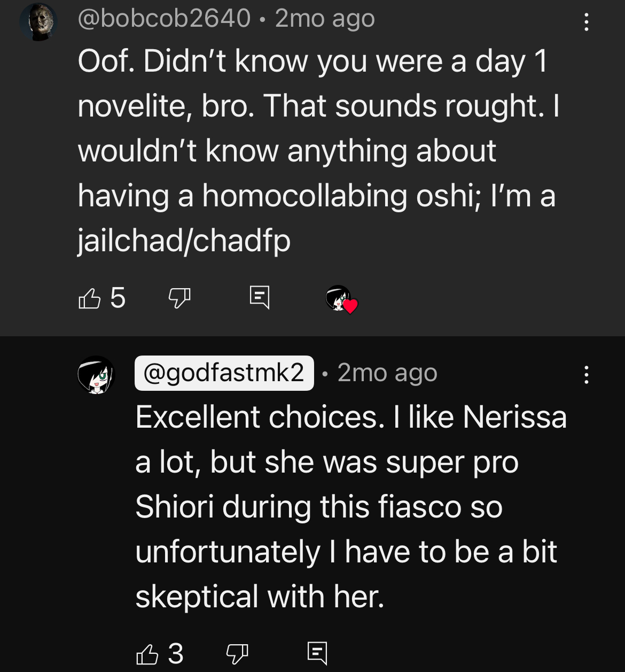This screenshot has height=672, width=625.
Task: Like the reply from @godfastmk2
Action: tap(147, 653)
